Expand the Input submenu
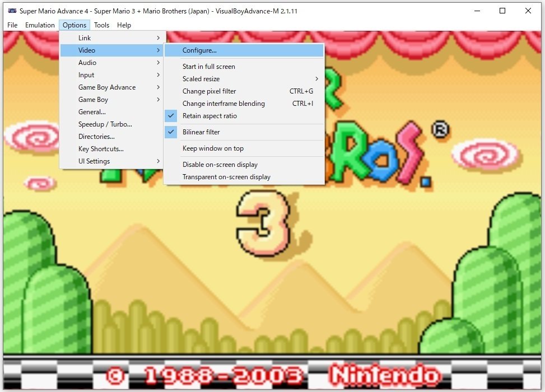The height and width of the screenshot is (392, 545). coord(111,74)
